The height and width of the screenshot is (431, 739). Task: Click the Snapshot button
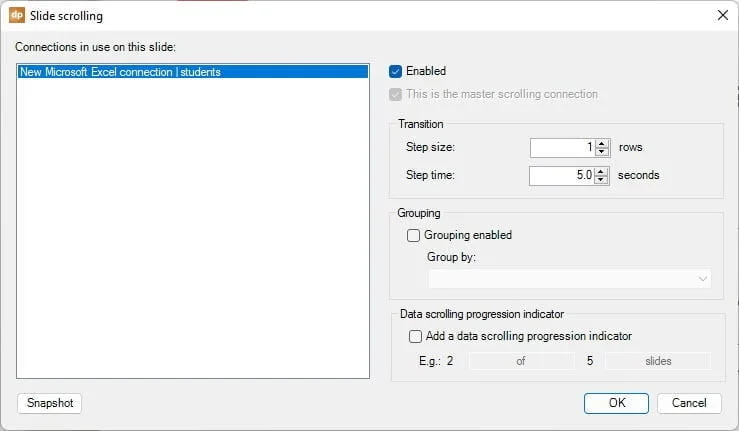49,403
